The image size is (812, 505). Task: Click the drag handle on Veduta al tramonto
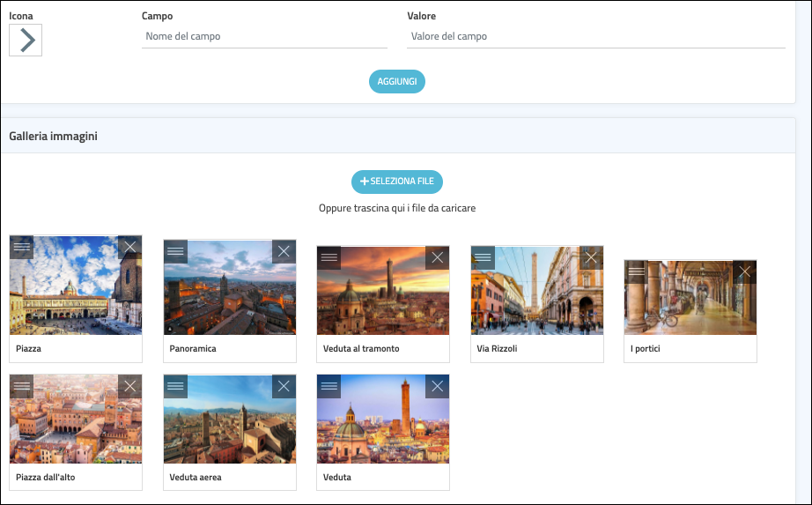click(328, 257)
